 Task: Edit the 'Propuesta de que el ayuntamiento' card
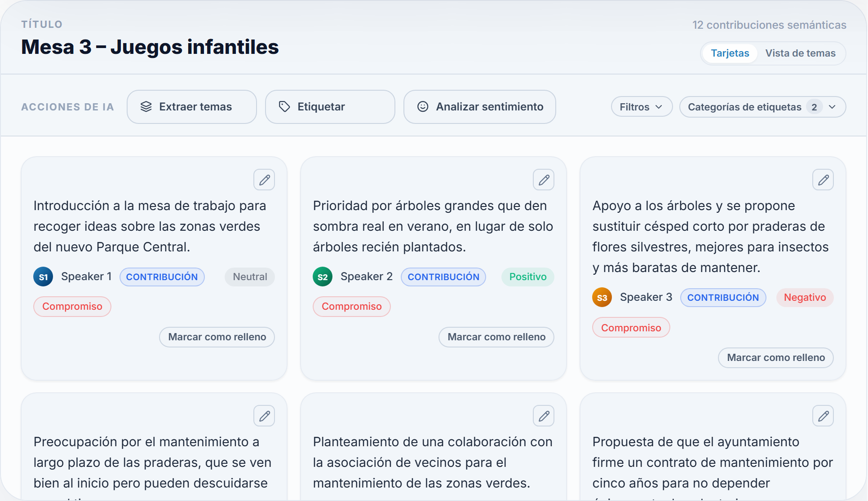pyautogui.click(x=823, y=416)
